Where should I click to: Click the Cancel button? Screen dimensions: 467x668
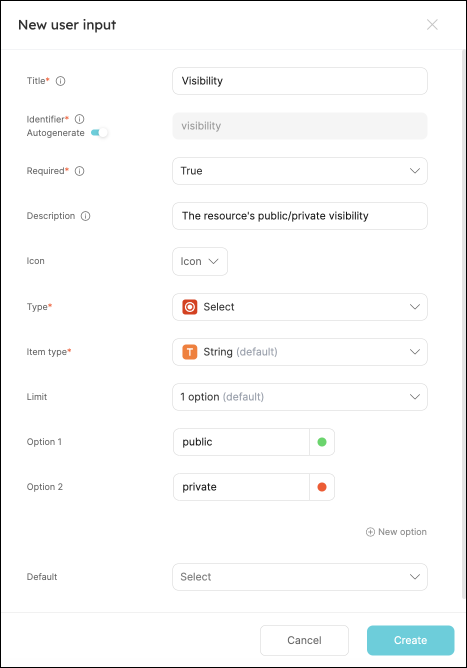(304, 640)
